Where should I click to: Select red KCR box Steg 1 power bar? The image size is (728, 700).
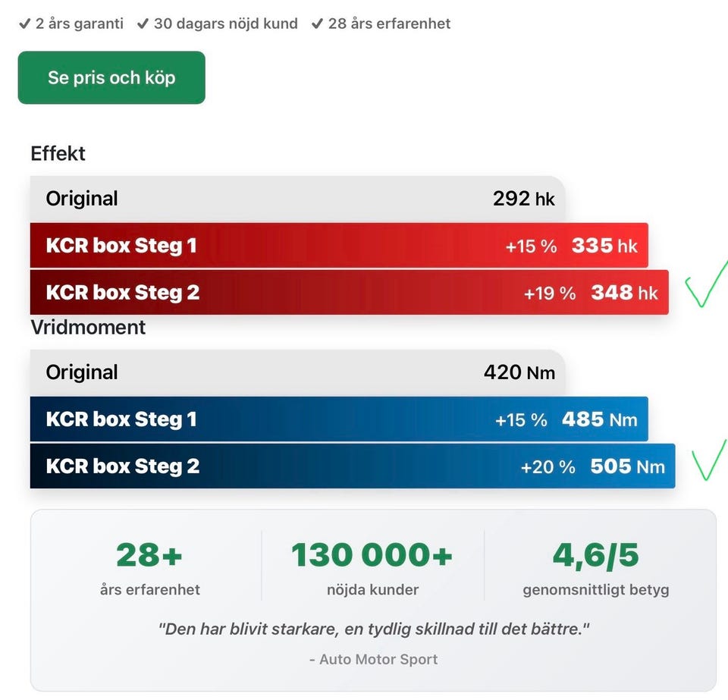coord(339,246)
